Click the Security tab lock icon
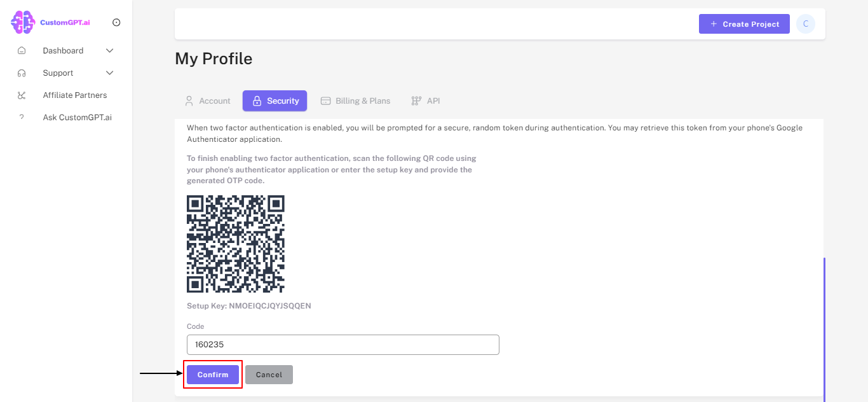 tap(257, 101)
